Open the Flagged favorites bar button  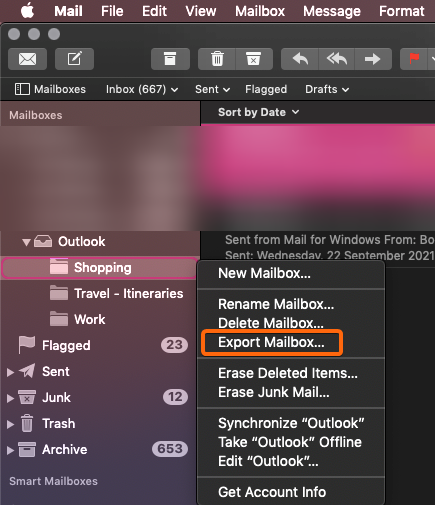(x=266, y=89)
